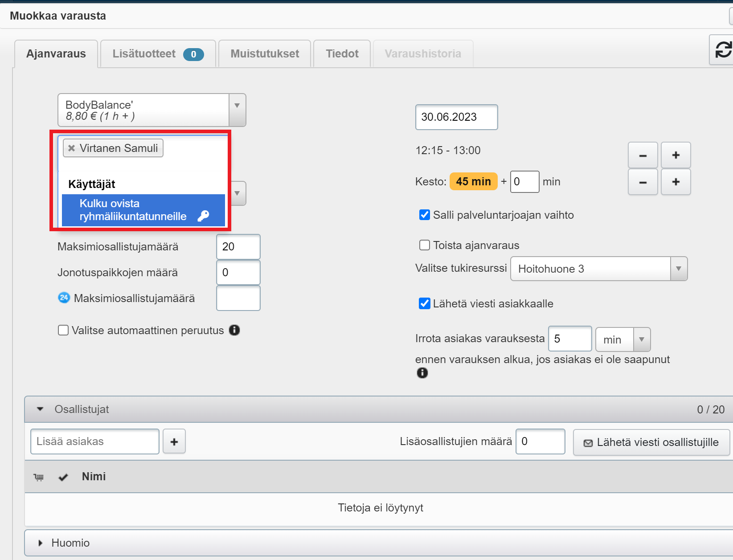Click plus button beside Kesto duration row
The height and width of the screenshot is (560, 733).
point(676,182)
